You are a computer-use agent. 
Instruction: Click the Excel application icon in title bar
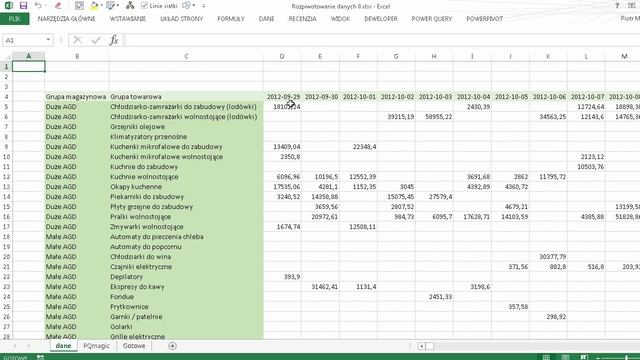[x=9, y=6]
